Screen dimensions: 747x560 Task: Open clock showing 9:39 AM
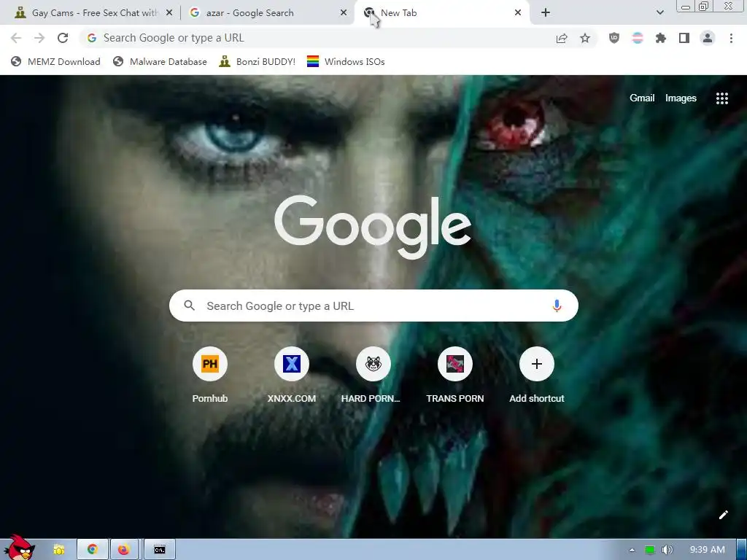[707, 550]
